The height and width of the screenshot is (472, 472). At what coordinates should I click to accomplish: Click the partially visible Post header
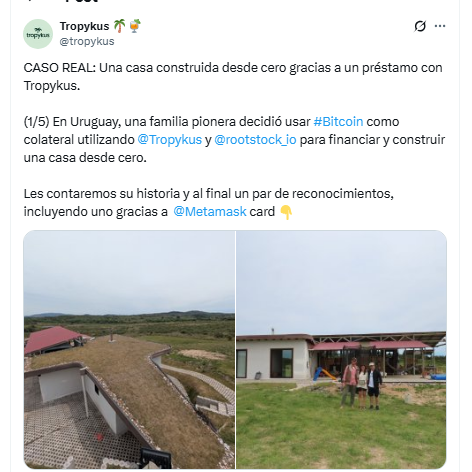pyautogui.click(x=82, y=1)
